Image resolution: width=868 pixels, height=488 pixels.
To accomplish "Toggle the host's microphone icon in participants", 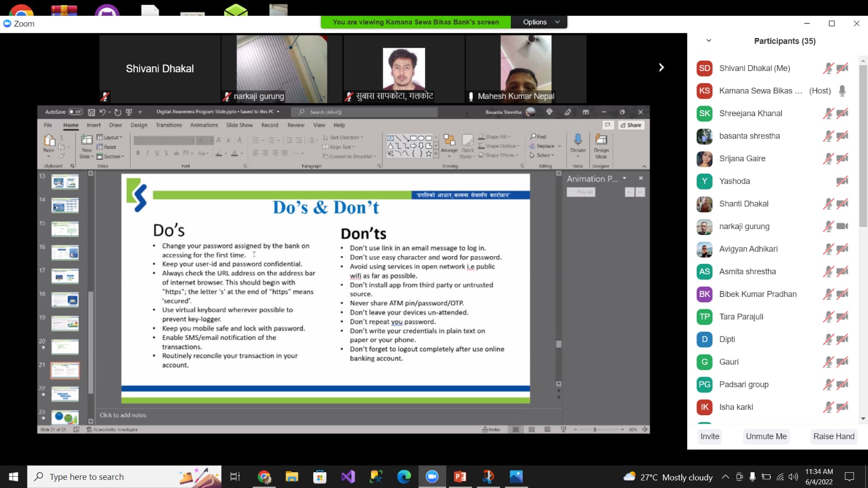I will tap(842, 91).
